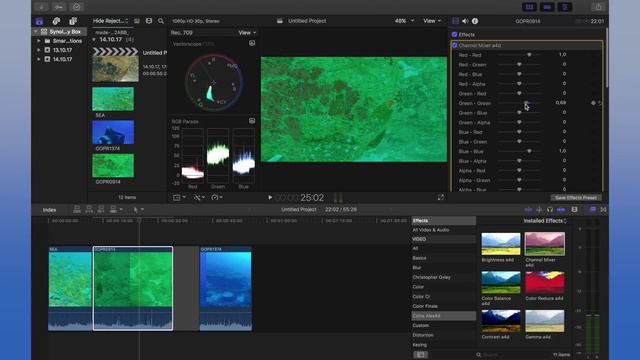The image size is (640, 360).
Task: Click Insert clip edit icon
Action: tap(89, 210)
